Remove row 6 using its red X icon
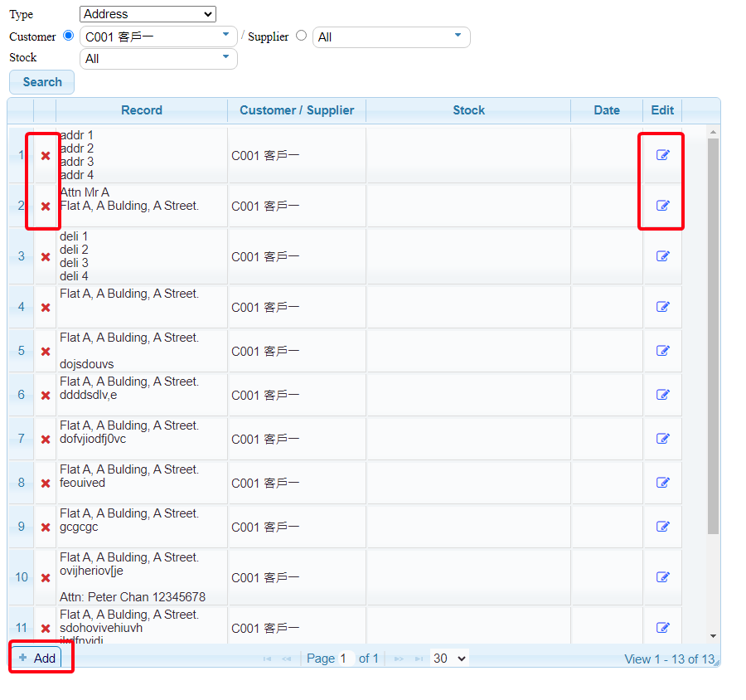This screenshot has width=746, height=700. pyautogui.click(x=46, y=396)
